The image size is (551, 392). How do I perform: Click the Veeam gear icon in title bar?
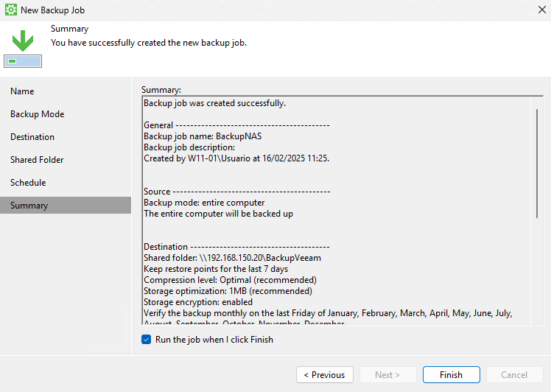tap(10, 10)
